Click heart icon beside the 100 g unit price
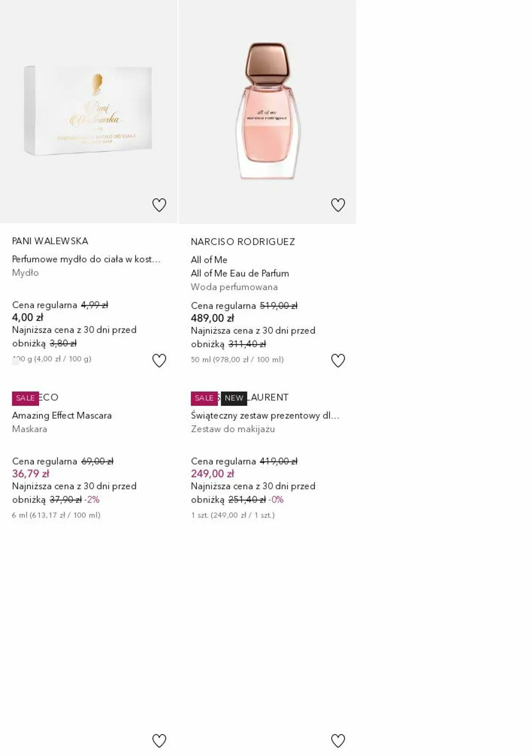532x756 pixels. click(159, 361)
